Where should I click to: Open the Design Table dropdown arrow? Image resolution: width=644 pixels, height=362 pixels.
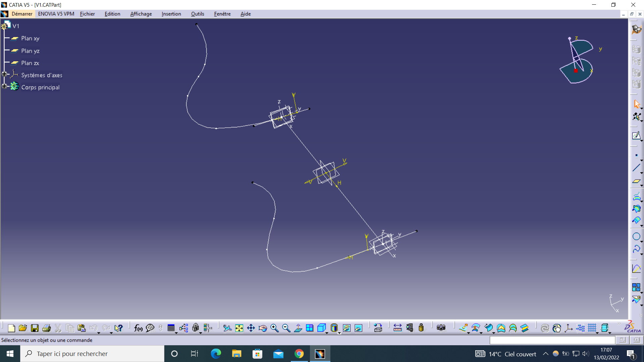(x=176, y=333)
